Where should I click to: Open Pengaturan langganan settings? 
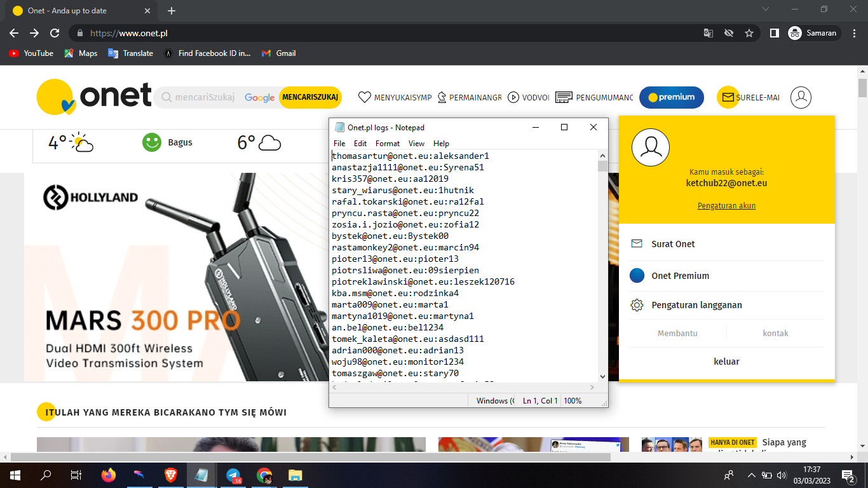pos(726,305)
